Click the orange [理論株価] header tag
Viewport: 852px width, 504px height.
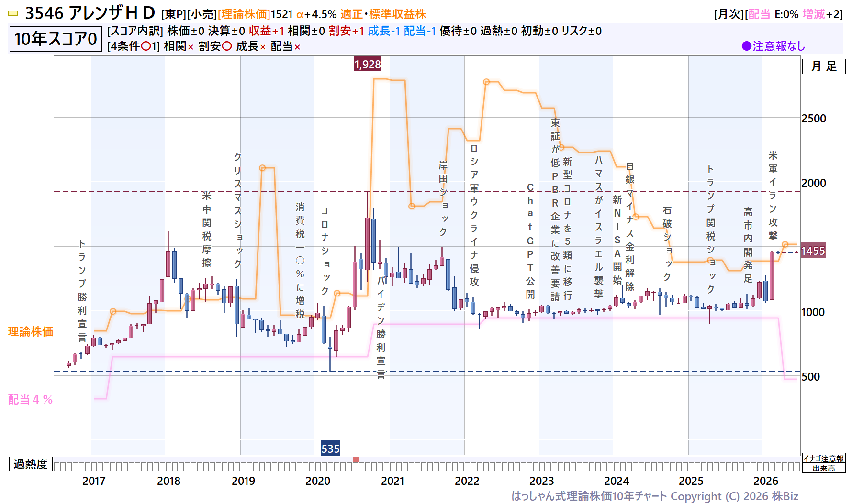tap(244, 14)
